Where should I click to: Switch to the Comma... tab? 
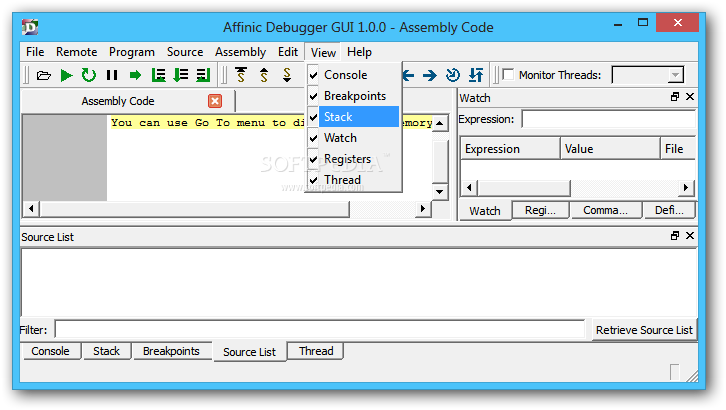tap(606, 210)
